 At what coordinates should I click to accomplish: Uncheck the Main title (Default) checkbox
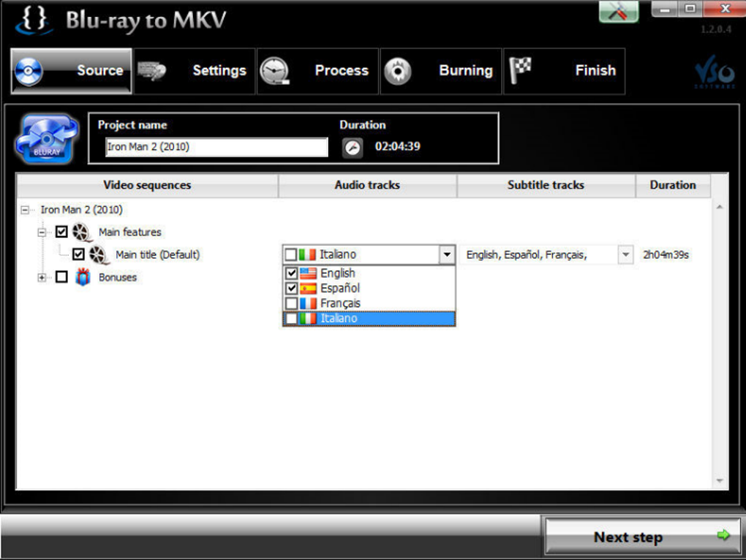[78, 254]
